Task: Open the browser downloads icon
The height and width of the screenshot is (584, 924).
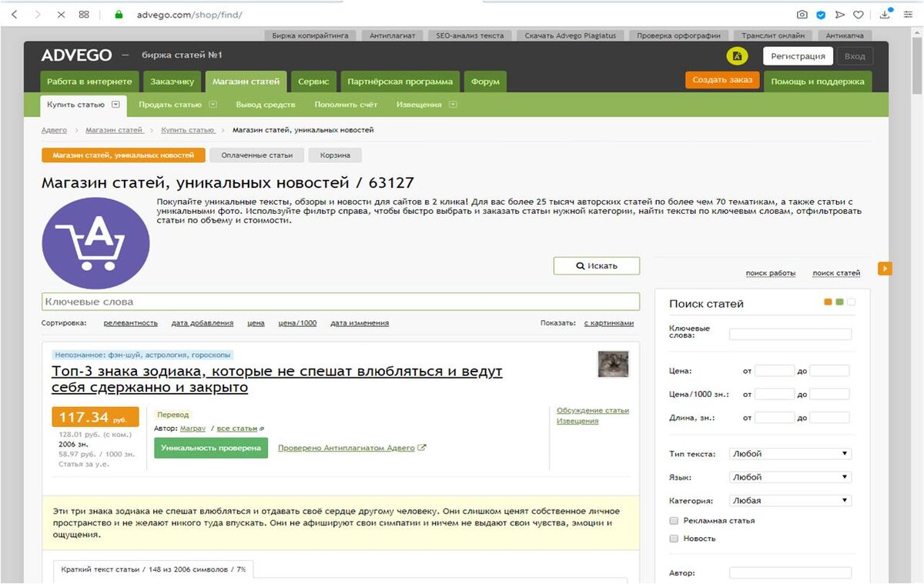Action: point(885,14)
